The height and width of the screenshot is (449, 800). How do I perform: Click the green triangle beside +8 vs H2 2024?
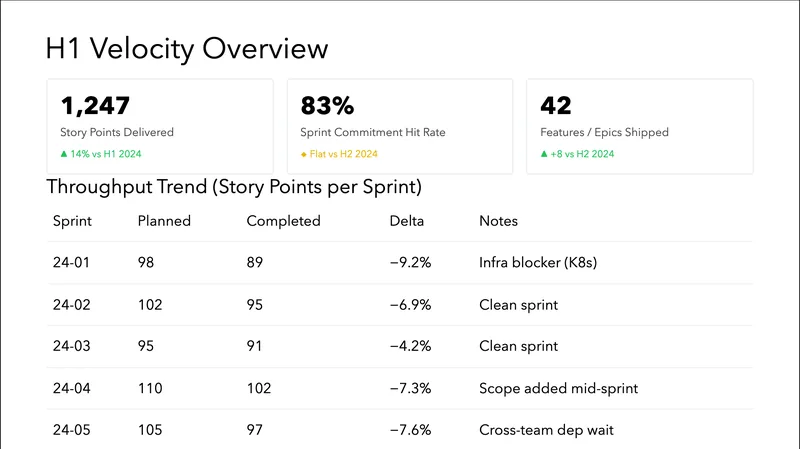(x=543, y=154)
